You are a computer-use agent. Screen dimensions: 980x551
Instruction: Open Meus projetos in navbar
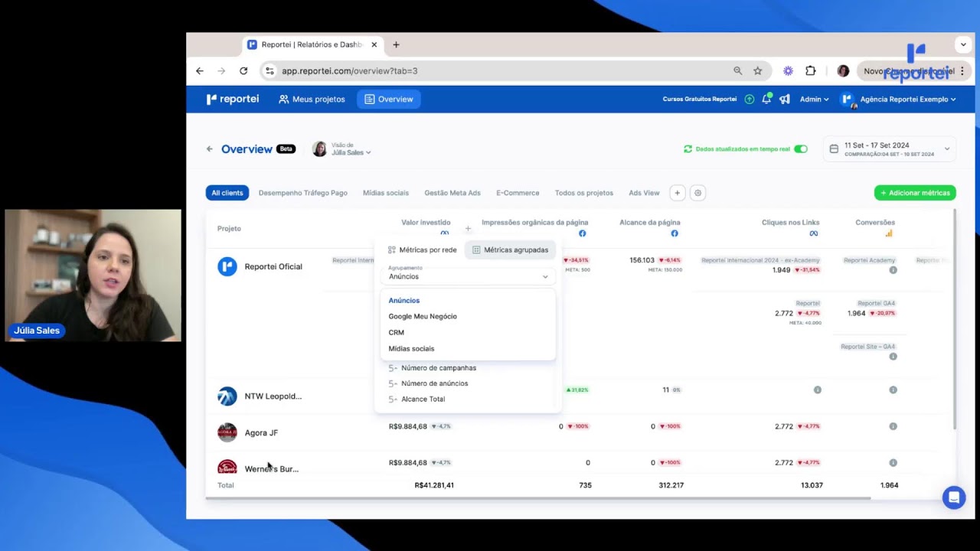(x=312, y=99)
